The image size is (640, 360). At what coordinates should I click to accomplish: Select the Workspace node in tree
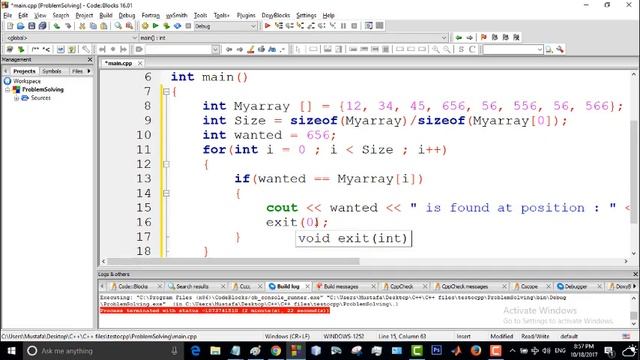click(27, 81)
